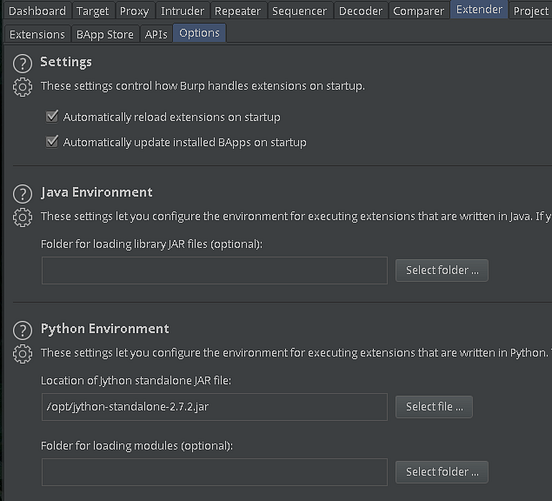Click the gear icon under Settings

(x=22, y=87)
